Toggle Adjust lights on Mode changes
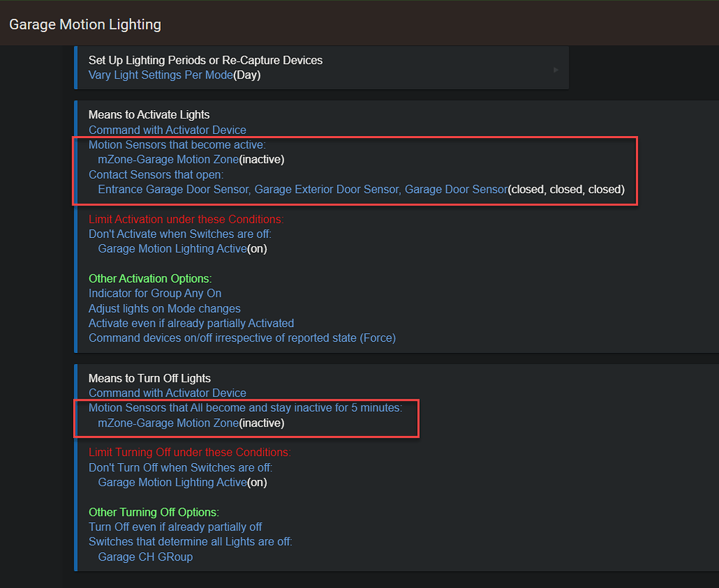The height and width of the screenshot is (588, 719). point(164,309)
